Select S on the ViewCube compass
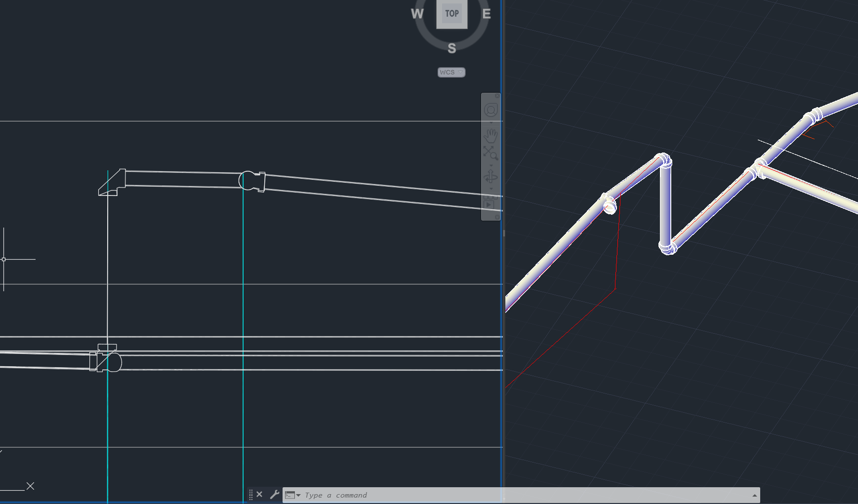Screen dimensions: 858x504 451,48
